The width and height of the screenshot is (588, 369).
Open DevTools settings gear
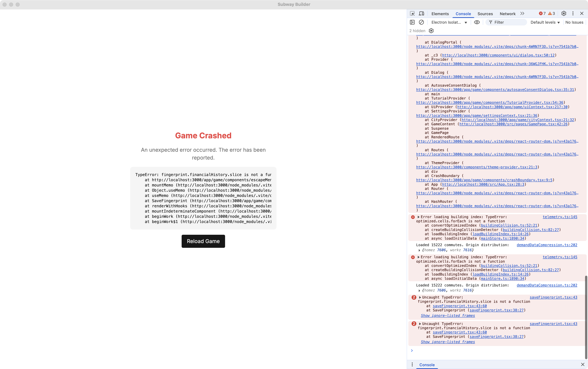563,14
